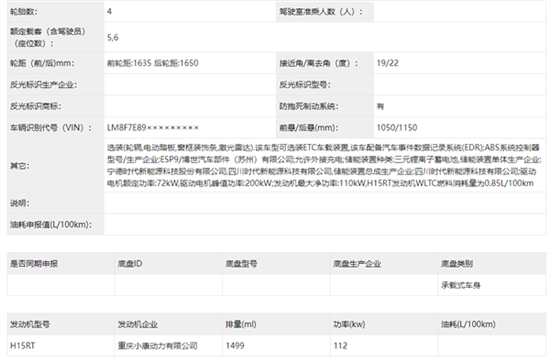Click the 额定载客(含驾驶员) label cell
The image size is (550, 362).
(x=55, y=37)
